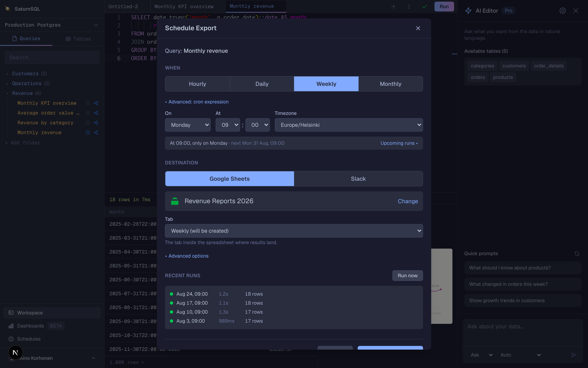Screen dimensions: 588x368
Task: Choose Slack as destination
Action: coord(358,179)
